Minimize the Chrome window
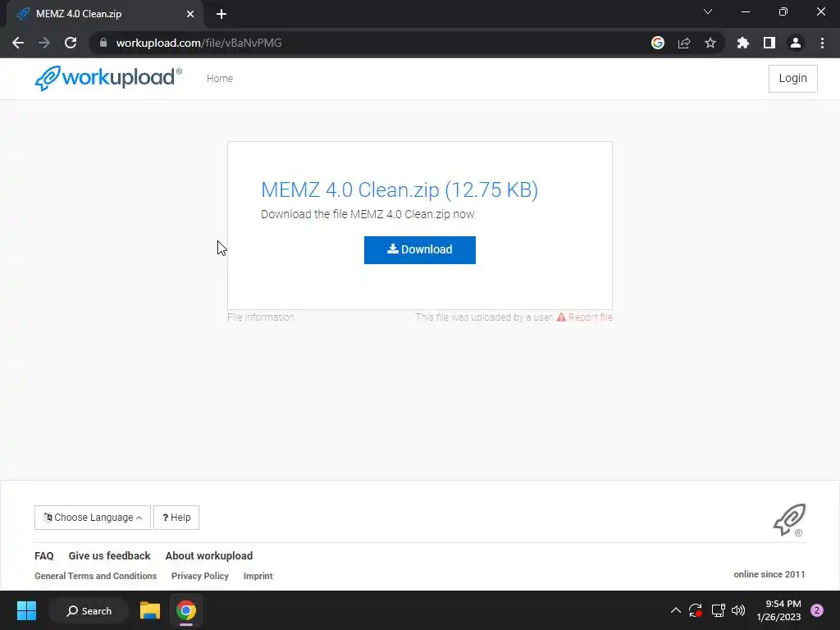840x630 pixels. 745,11
